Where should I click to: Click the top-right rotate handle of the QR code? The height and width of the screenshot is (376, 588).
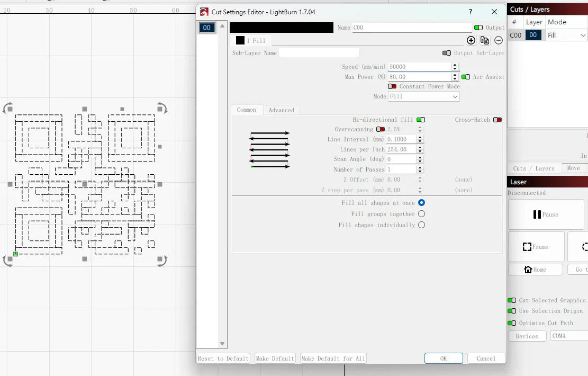[x=162, y=109]
